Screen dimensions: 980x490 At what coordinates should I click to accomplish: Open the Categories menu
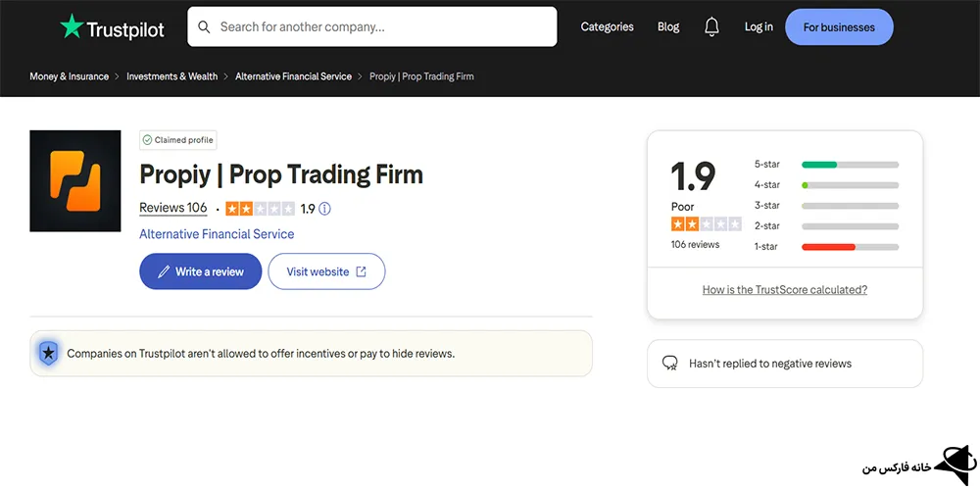tap(607, 27)
